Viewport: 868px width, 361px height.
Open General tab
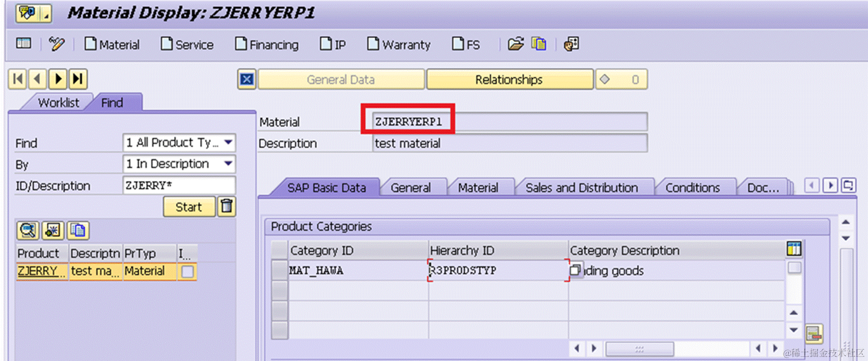pyautogui.click(x=410, y=188)
